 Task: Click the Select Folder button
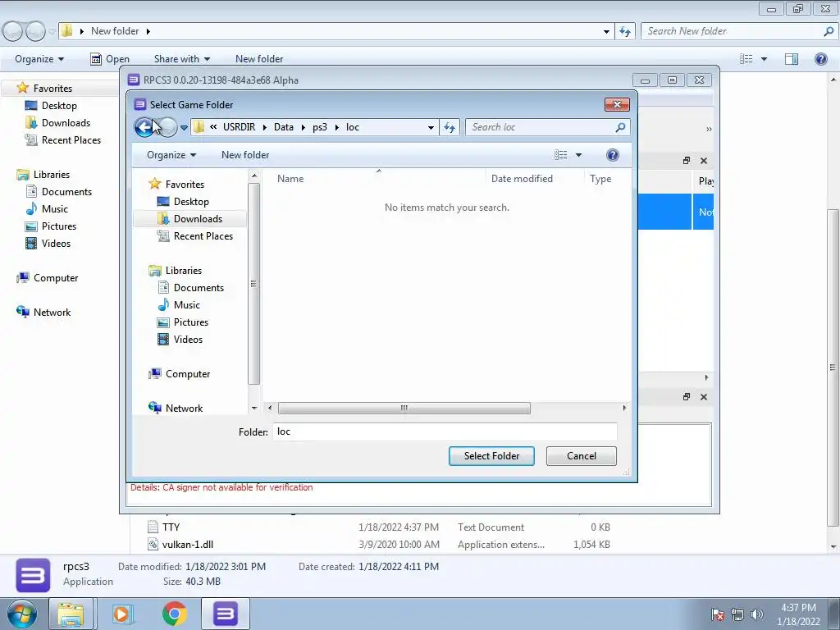[x=491, y=456]
